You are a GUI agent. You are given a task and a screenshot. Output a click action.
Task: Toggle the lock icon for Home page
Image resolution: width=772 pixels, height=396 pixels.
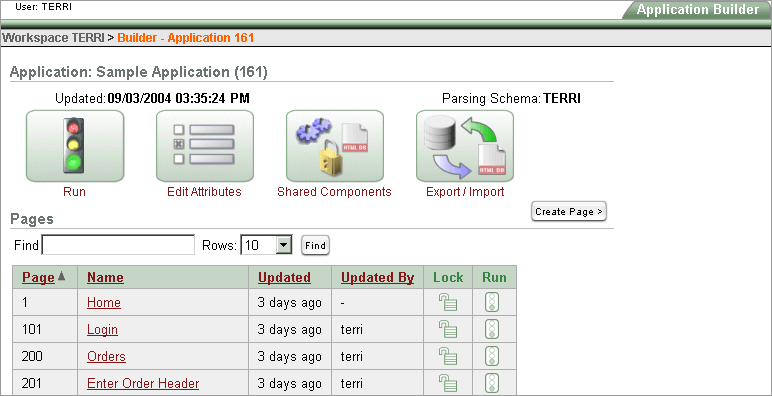(448, 302)
